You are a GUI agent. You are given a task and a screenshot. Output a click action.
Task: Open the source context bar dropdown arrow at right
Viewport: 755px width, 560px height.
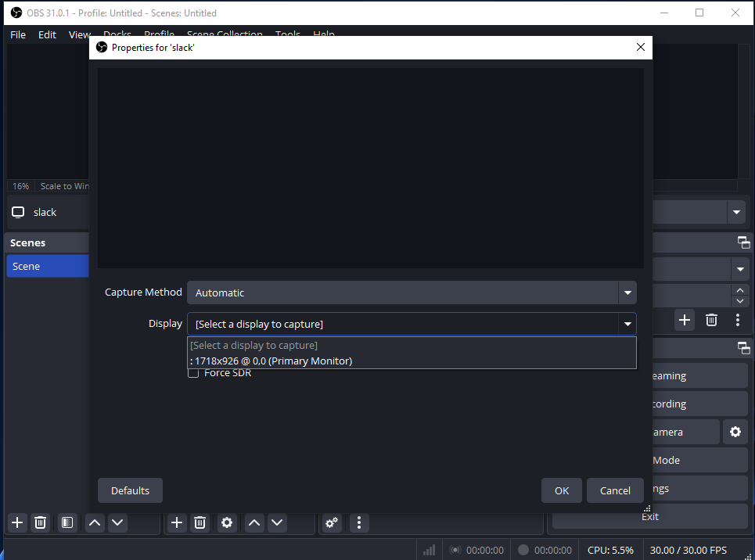tap(736, 213)
